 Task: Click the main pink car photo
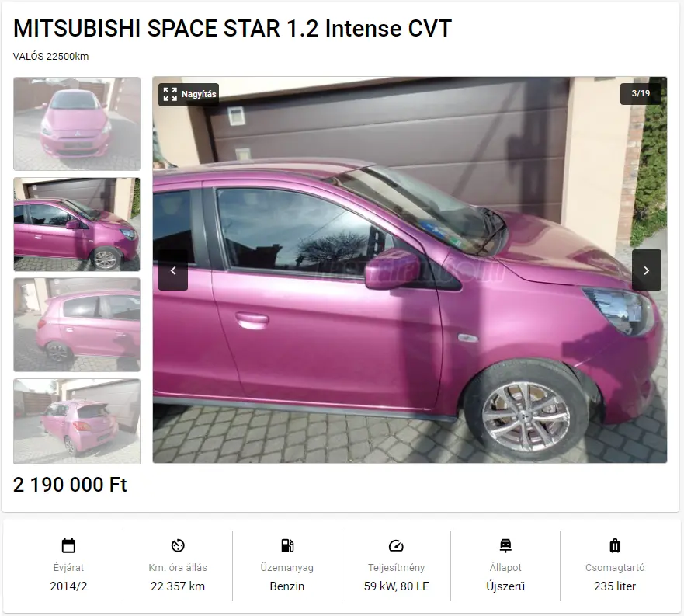[x=410, y=270]
